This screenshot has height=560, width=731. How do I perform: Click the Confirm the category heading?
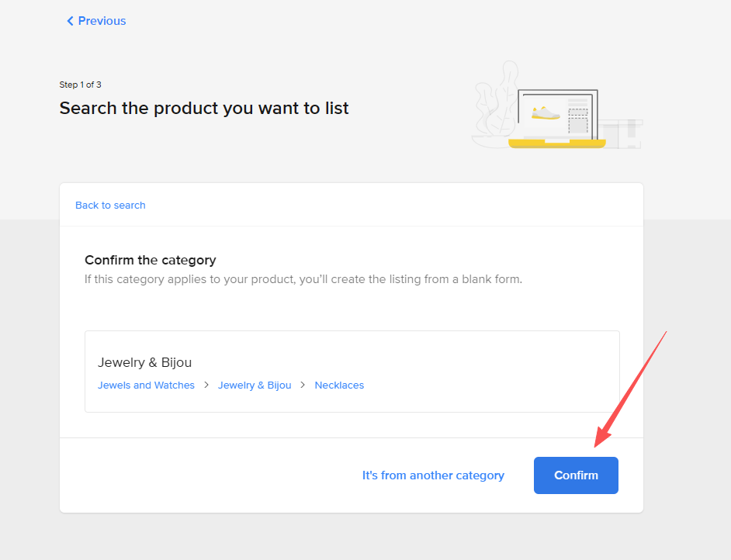click(150, 260)
